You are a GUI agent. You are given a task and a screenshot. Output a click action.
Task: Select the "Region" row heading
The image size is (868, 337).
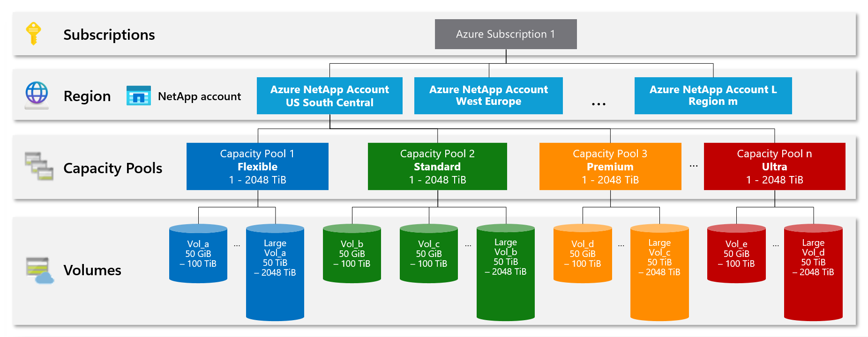[87, 96]
